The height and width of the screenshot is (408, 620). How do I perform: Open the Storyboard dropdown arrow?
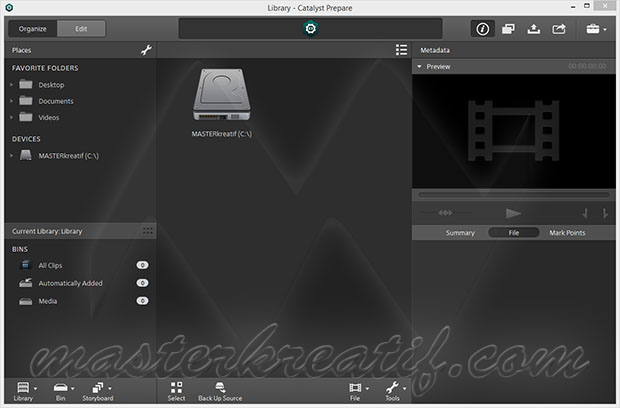coord(110,389)
